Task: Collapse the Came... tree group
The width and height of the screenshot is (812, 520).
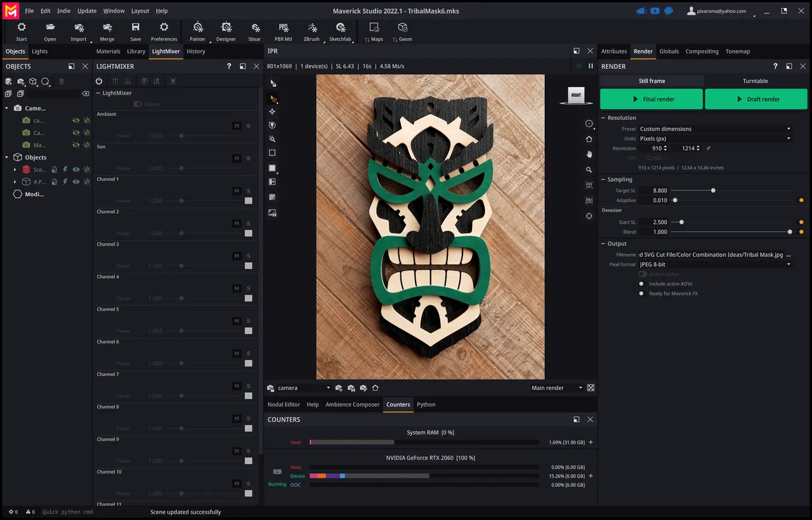Action: tap(7, 109)
